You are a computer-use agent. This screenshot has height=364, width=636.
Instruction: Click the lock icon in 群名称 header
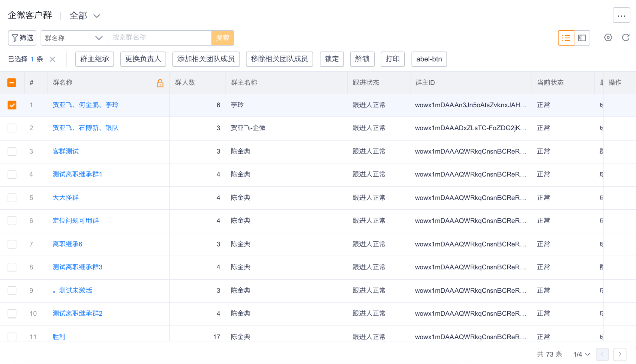[x=160, y=83]
